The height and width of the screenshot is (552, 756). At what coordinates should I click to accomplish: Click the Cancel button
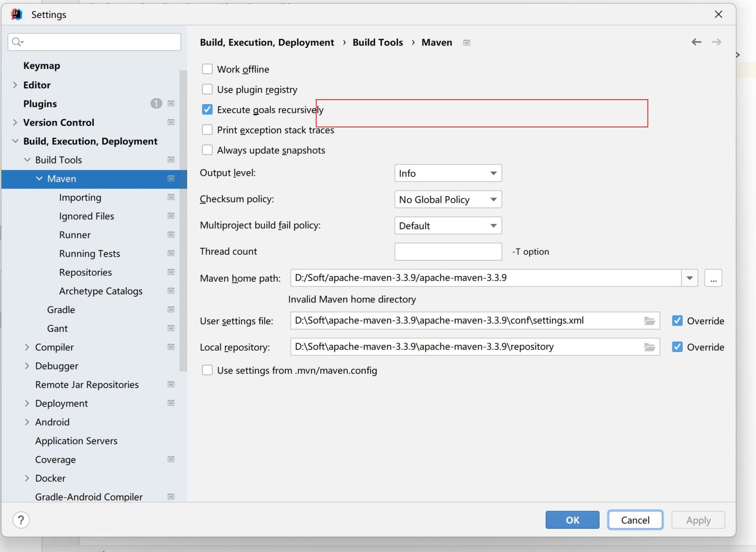coord(635,520)
